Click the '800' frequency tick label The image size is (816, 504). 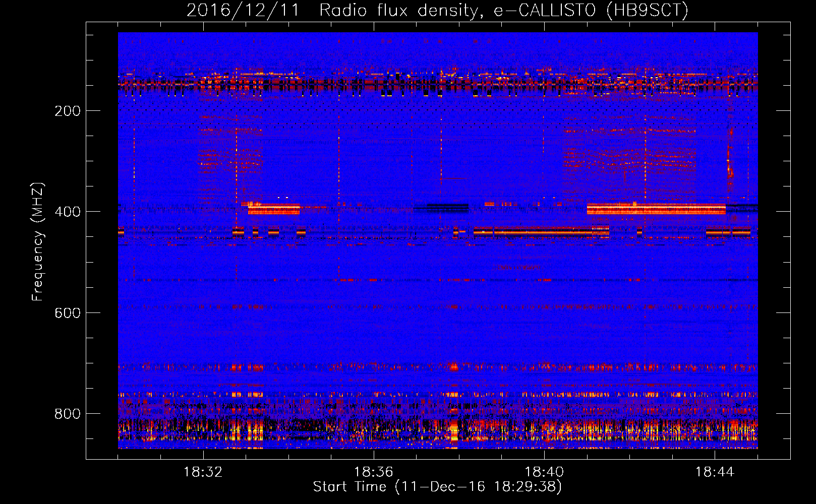pyautogui.click(x=68, y=414)
